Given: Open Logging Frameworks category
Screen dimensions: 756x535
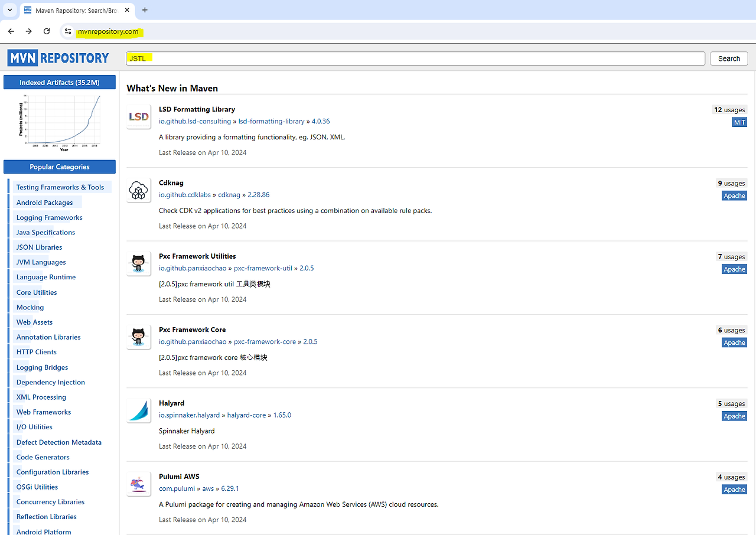Looking at the screenshot, I should [x=50, y=217].
